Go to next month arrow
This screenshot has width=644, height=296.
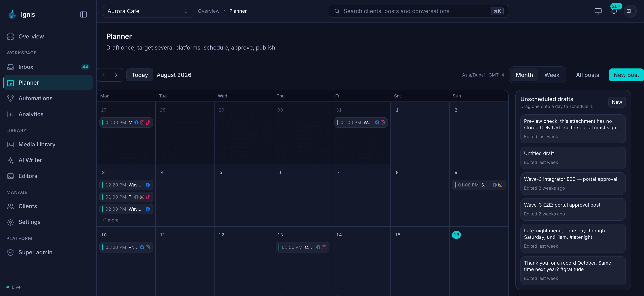pos(116,75)
